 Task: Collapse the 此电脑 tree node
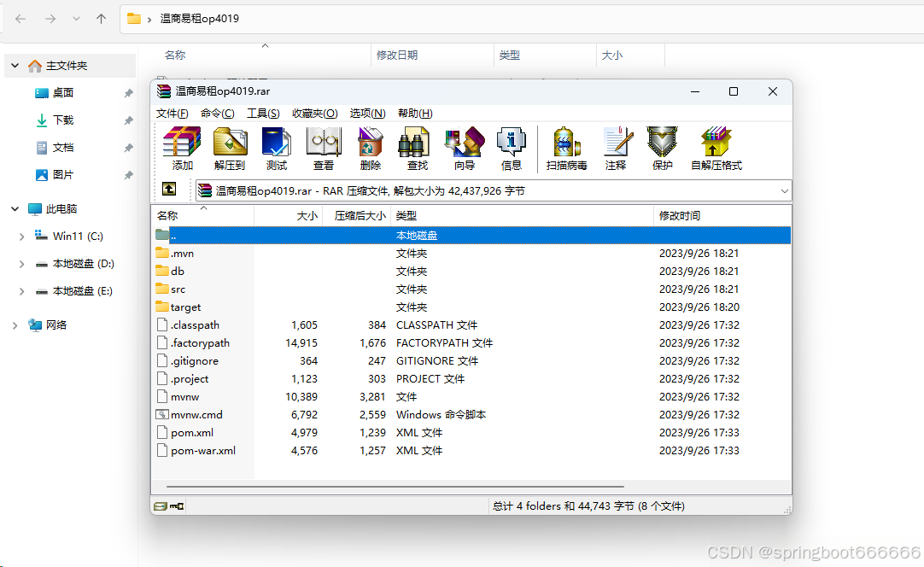[15, 208]
